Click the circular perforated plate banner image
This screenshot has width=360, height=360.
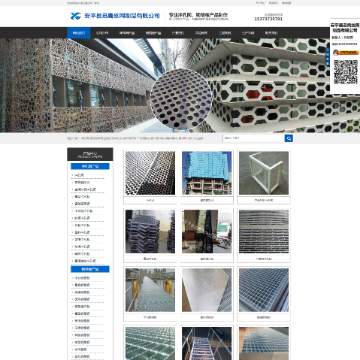[x=181, y=100]
